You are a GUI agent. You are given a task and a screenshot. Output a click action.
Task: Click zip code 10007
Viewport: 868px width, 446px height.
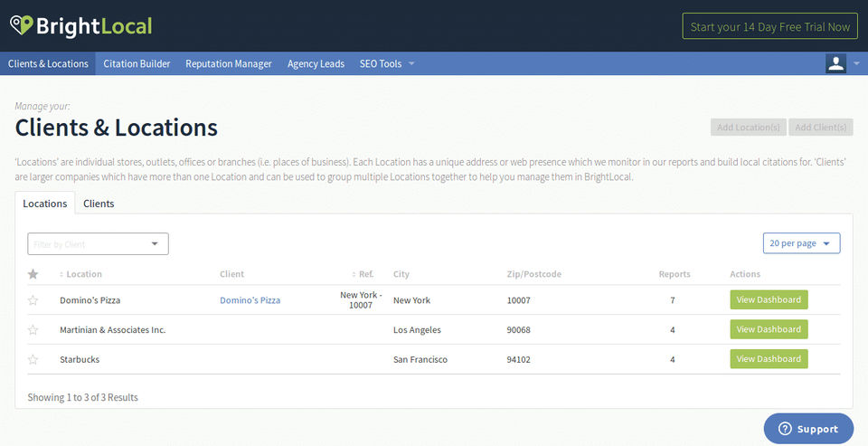coord(519,300)
